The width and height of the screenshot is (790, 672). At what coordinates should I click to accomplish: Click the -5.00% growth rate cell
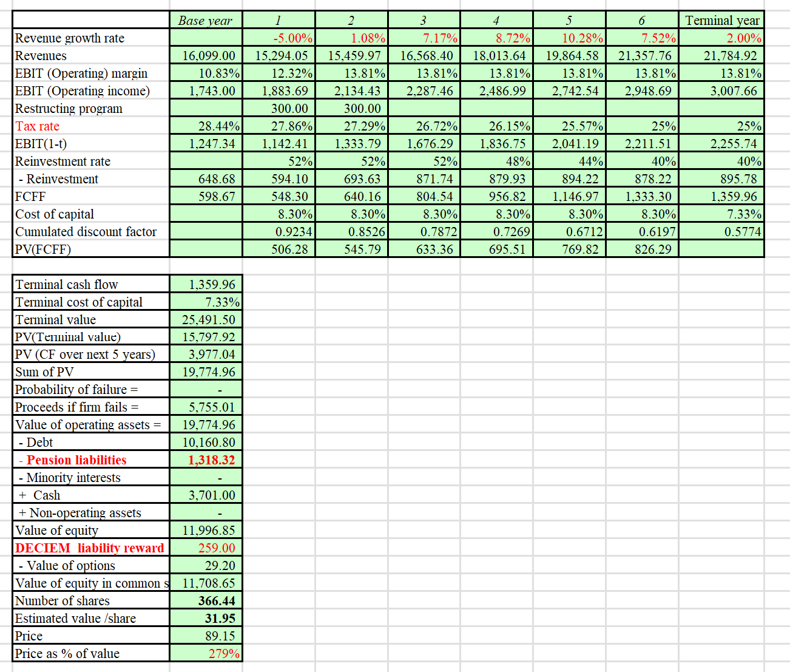click(x=279, y=38)
